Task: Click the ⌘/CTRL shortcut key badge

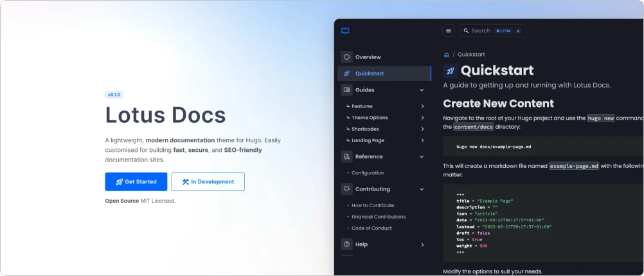Action: [504, 31]
